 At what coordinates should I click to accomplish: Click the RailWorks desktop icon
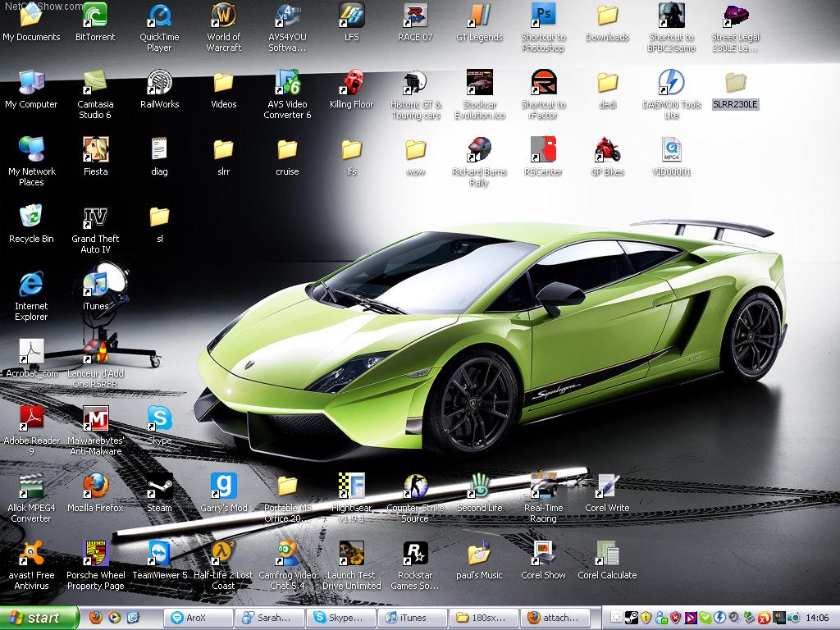pyautogui.click(x=159, y=83)
